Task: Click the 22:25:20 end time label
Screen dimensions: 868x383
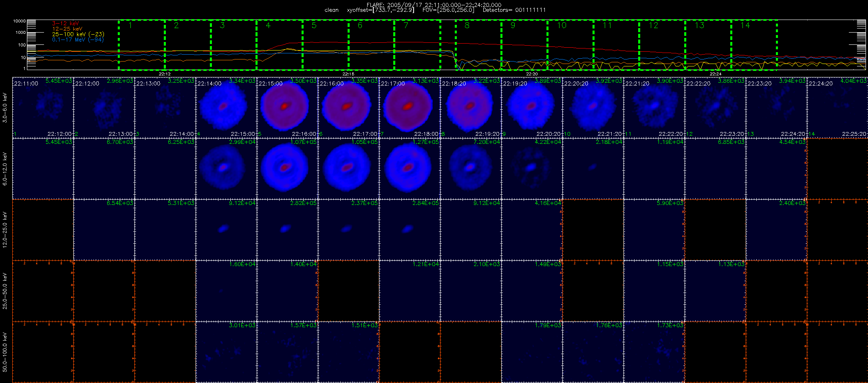Action: pyautogui.click(x=854, y=134)
